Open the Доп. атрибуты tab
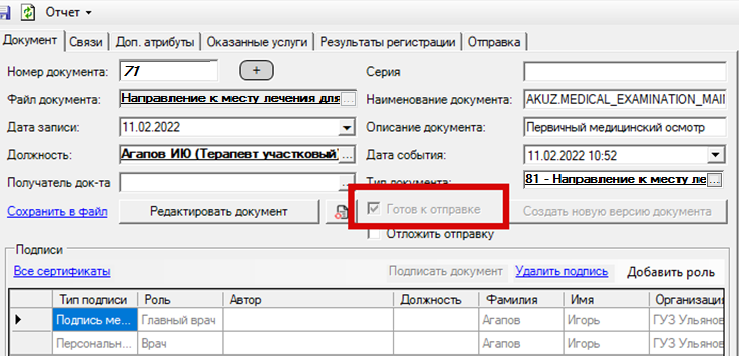The width and height of the screenshot is (739, 360). tap(155, 42)
